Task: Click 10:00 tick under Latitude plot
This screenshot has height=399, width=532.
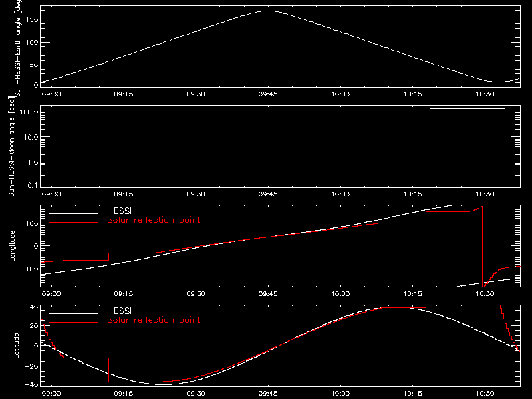Action: (340, 393)
